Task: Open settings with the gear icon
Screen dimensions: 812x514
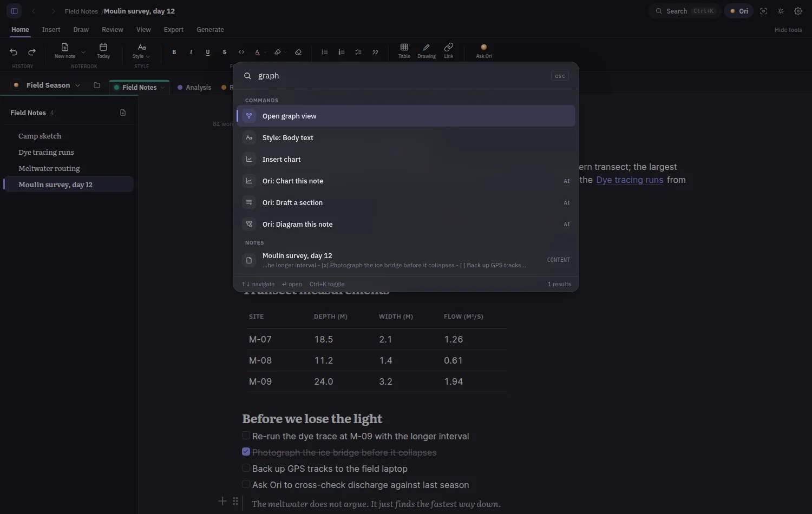Action: (x=798, y=11)
